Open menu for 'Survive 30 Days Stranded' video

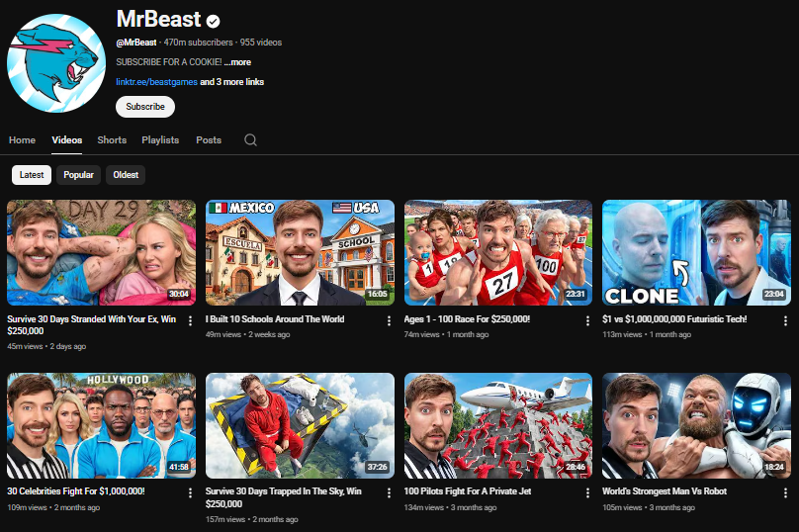click(x=190, y=321)
